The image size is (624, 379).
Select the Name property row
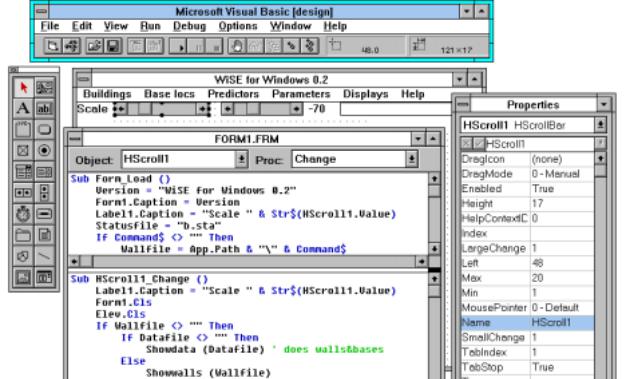(527, 322)
